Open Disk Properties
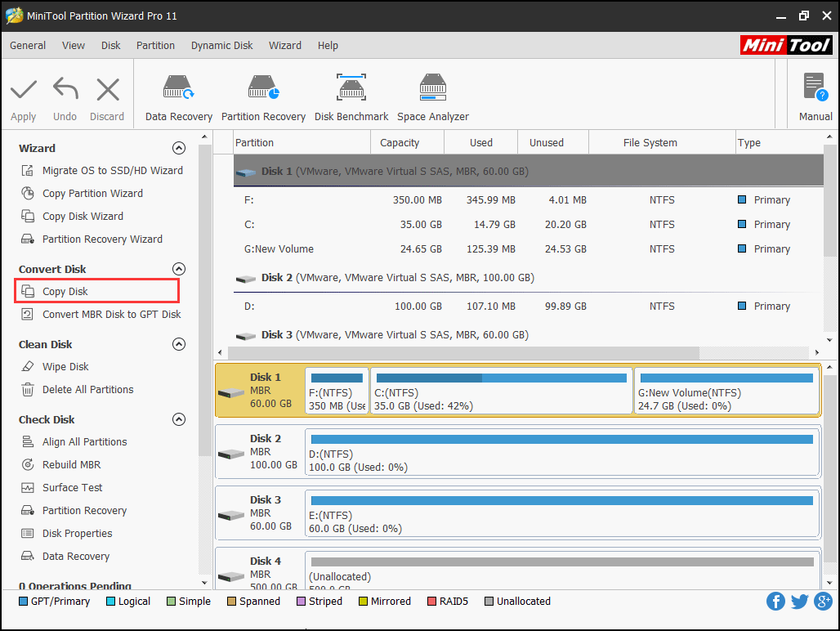 [x=66, y=534]
